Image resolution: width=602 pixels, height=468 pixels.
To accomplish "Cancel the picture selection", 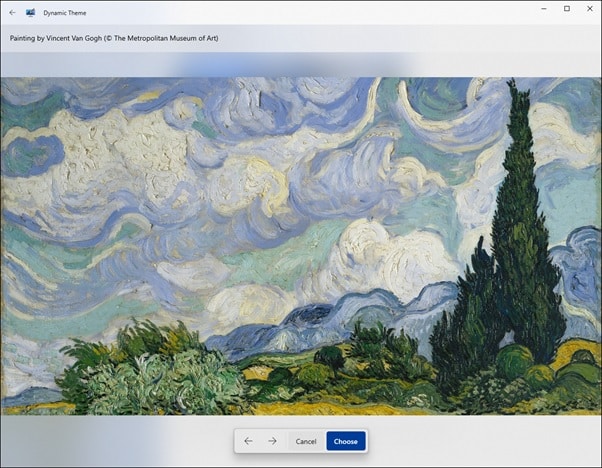I will [x=306, y=441].
